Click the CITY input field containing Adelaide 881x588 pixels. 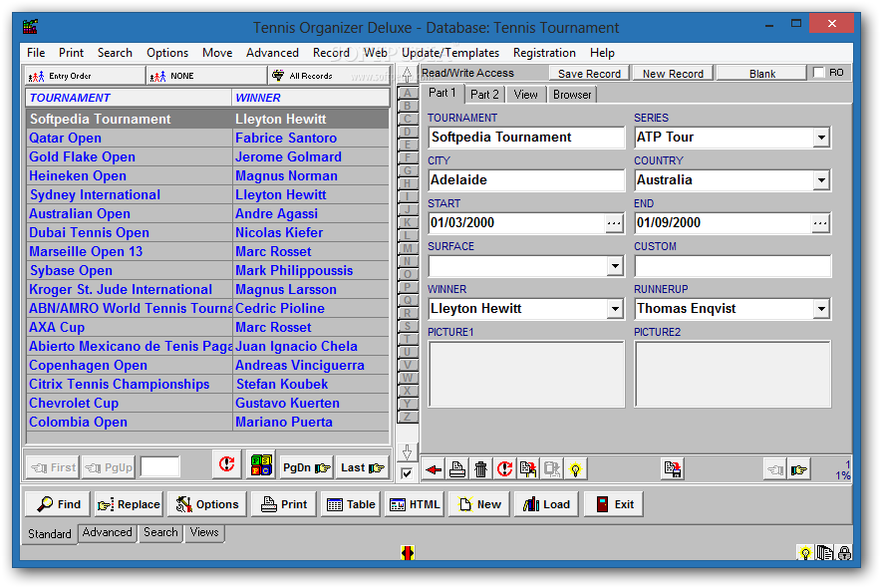[x=526, y=180]
